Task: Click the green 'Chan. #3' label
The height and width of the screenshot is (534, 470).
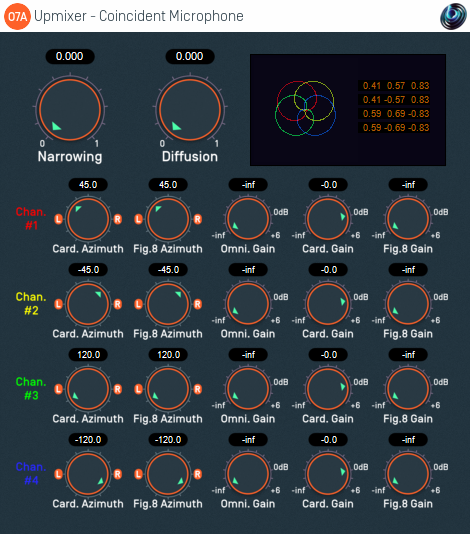Action: tap(31, 388)
